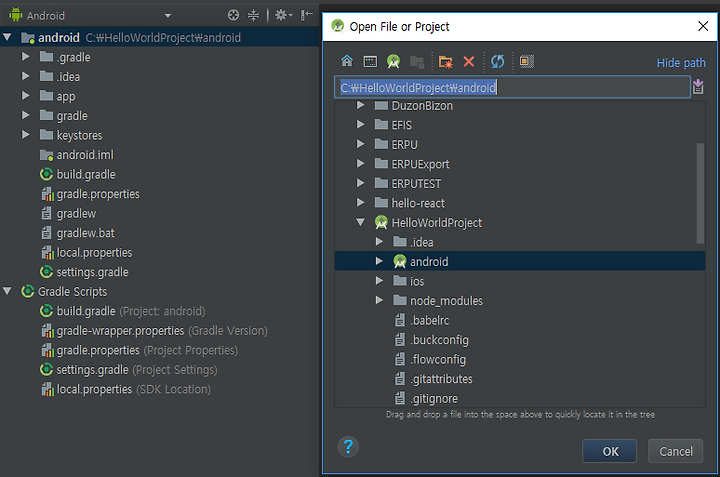Click the settings.gradle icon under android root

click(46, 272)
